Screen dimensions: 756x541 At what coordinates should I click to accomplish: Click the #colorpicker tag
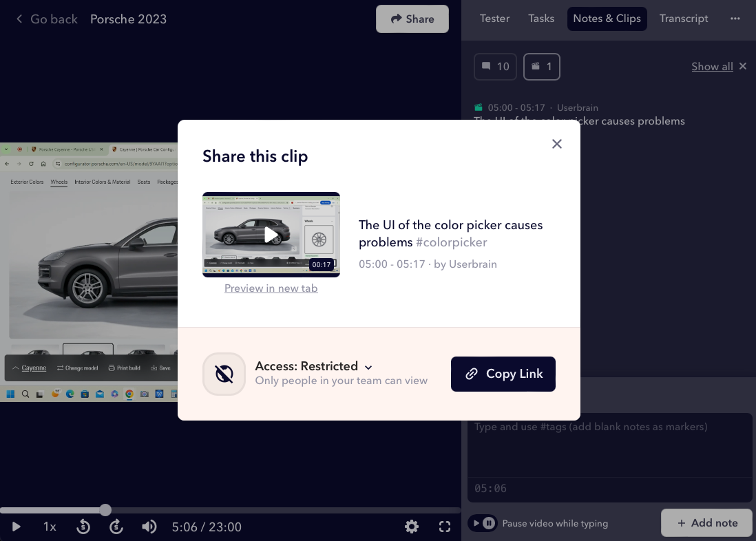(451, 242)
